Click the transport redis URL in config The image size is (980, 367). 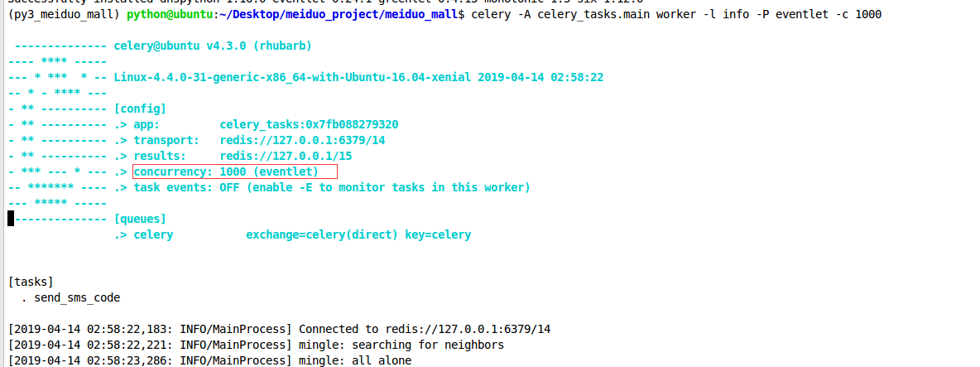pyautogui.click(x=302, y=140)
